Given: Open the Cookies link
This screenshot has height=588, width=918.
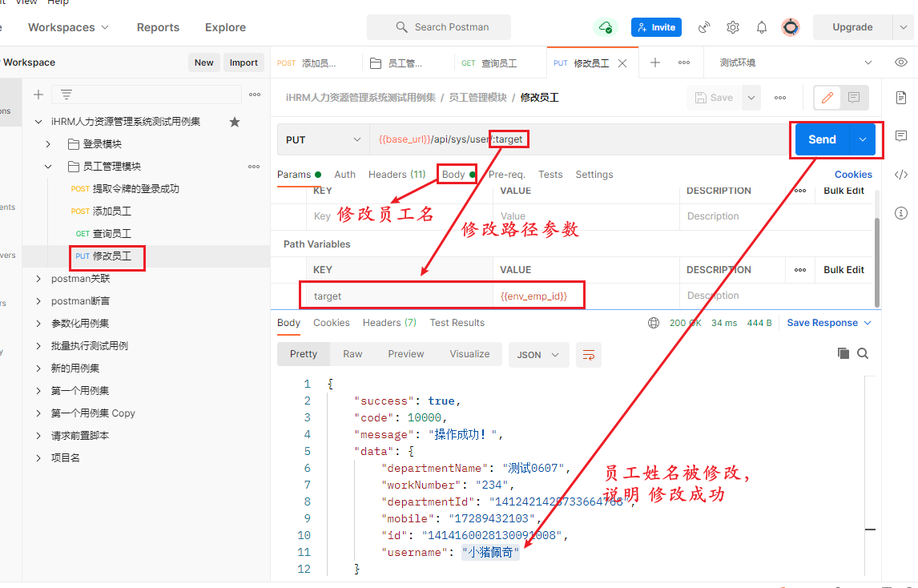Looking at the screenshot, I should pyautogui.click(x=853, y=175).
